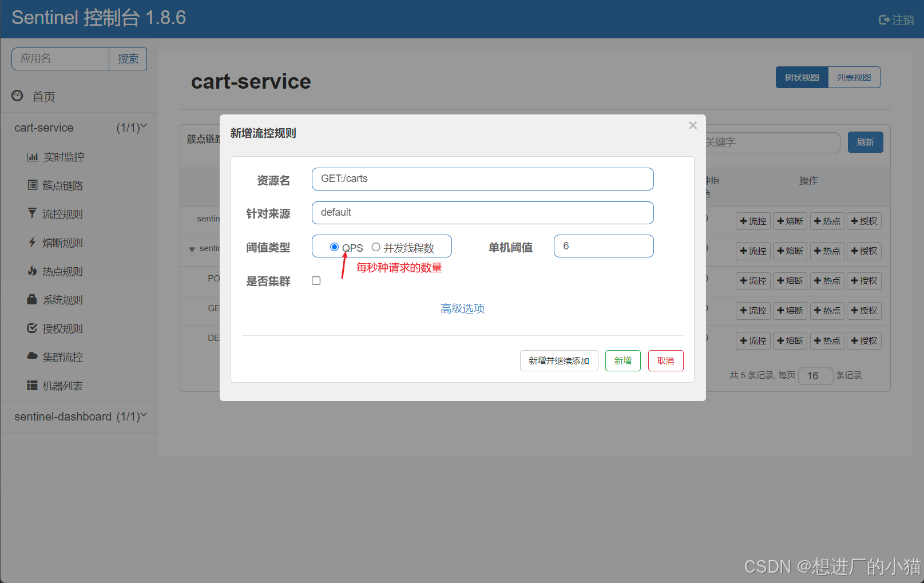The width and height of the screenshot is (924, 583).
Task: Tick the 是否集群 checkbox
Action: coord(316,280)
